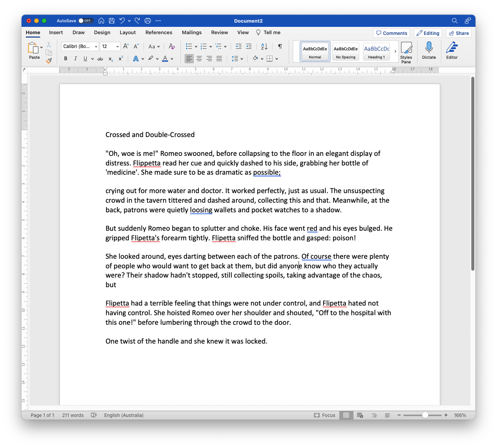
Task: Decrease the paragraph indent
Action: click(x=239, y=46)
